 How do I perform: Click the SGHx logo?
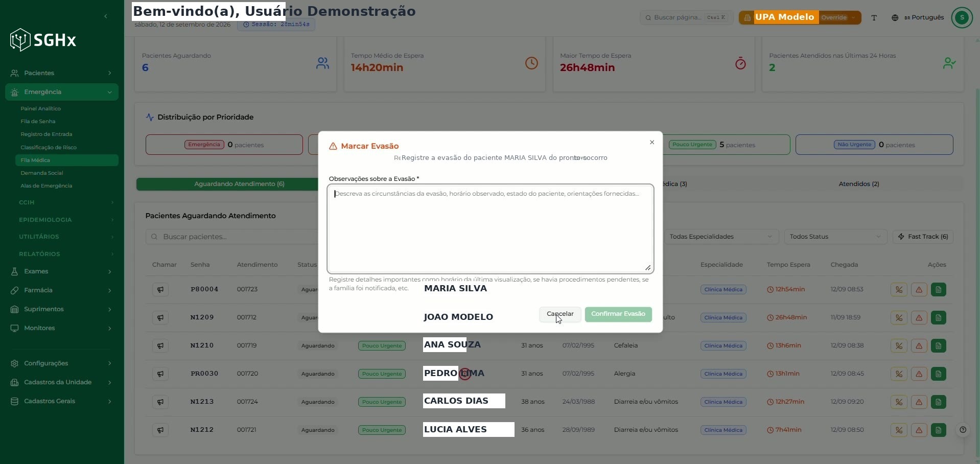[x=43, y=40]
